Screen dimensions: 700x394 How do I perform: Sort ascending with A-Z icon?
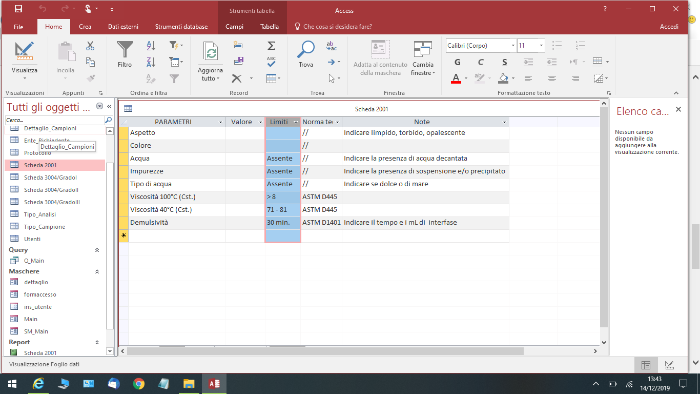[x=151, y=46]
